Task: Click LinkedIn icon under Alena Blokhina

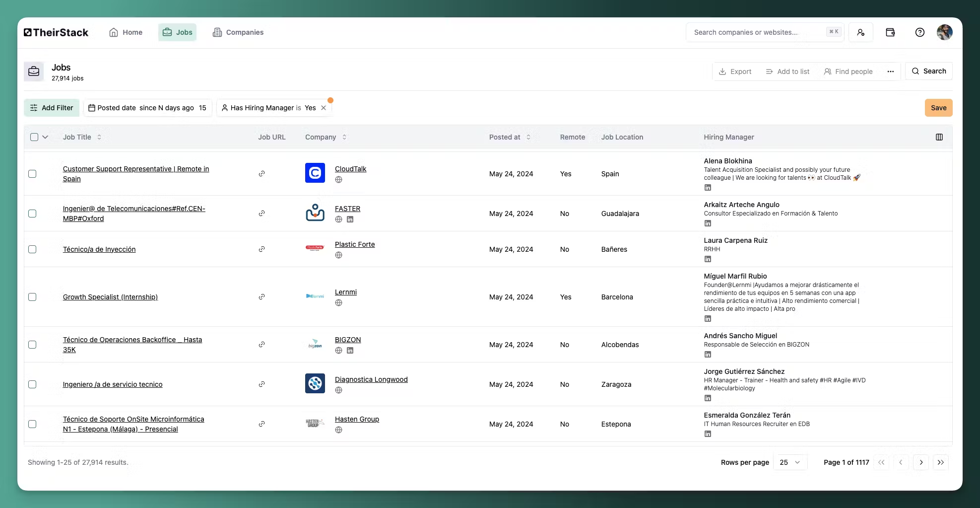Action: pos(708,188)
